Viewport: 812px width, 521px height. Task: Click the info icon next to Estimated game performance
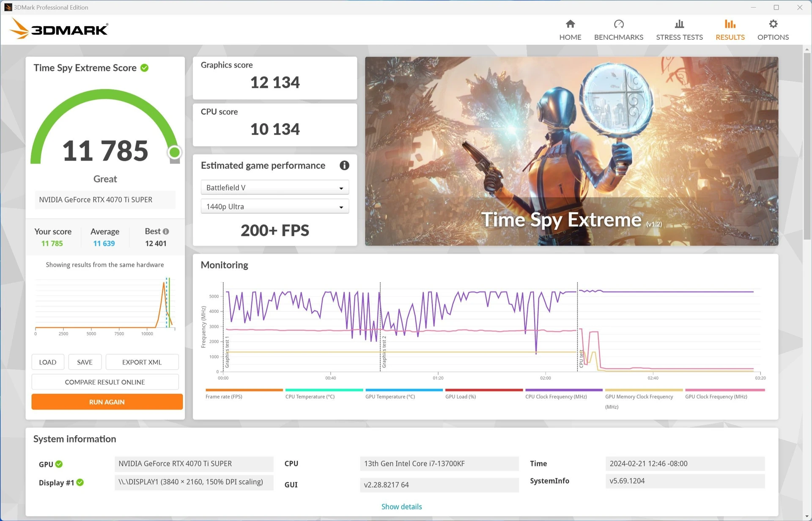pyautogui.click(x=344, y=165)
